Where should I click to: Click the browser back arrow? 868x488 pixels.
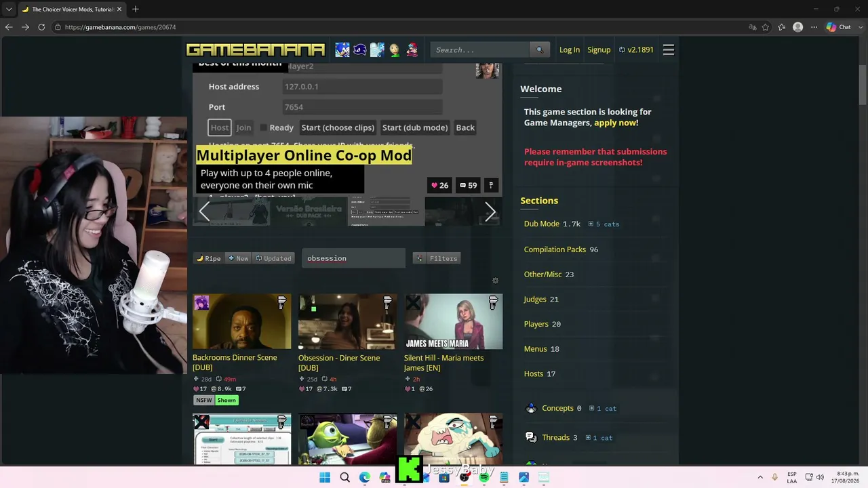(9, 27)
